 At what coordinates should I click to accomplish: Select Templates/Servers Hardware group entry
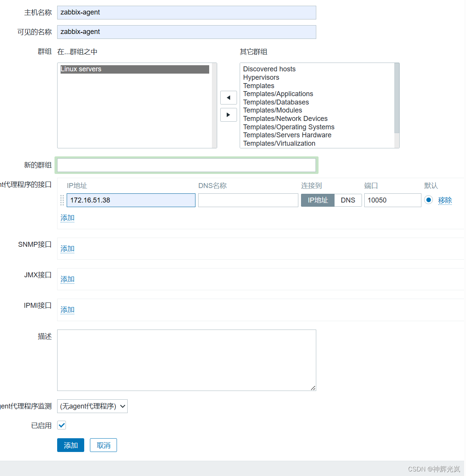coord(287,135)
